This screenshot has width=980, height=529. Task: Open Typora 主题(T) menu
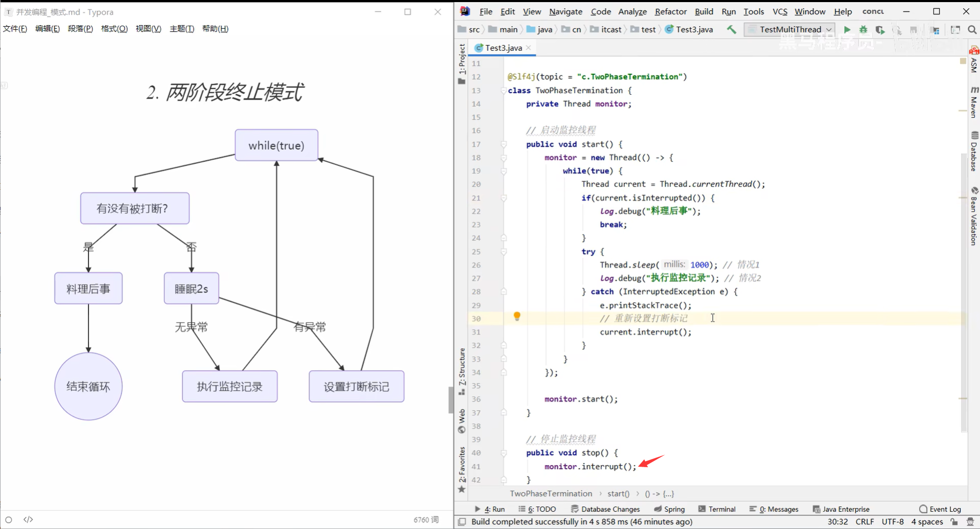[182, 29]
